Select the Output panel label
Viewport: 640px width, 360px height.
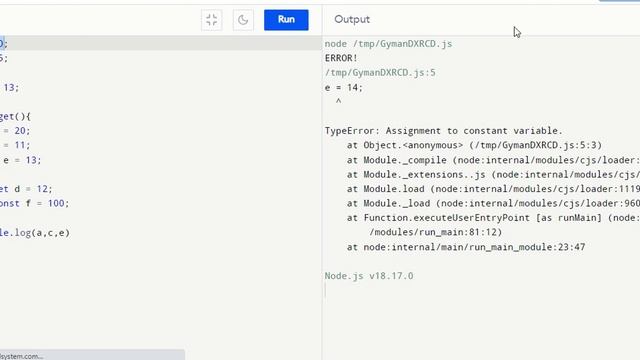352,19
